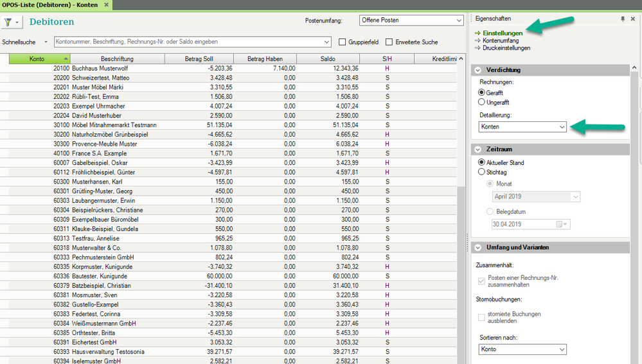Go to Kontenumfang settings link
642x364 pixels.
click(501, 40)
